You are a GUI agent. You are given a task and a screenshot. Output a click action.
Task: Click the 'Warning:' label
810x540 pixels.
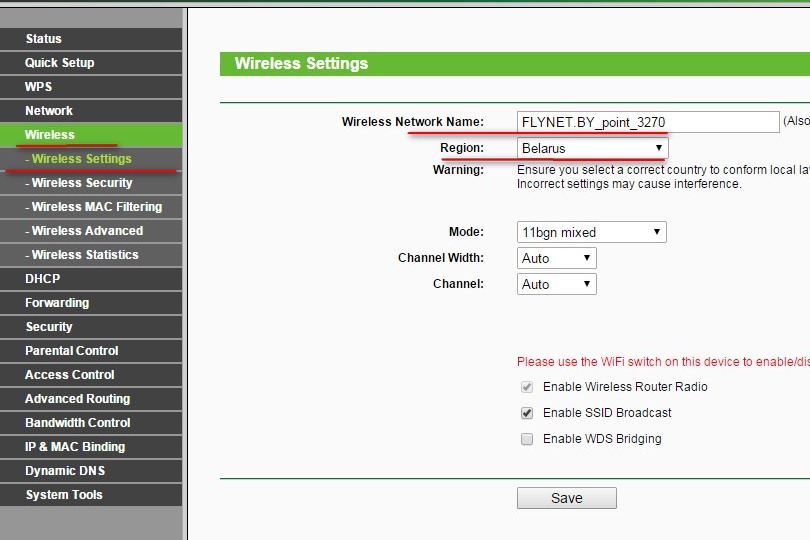pos(458,169)
